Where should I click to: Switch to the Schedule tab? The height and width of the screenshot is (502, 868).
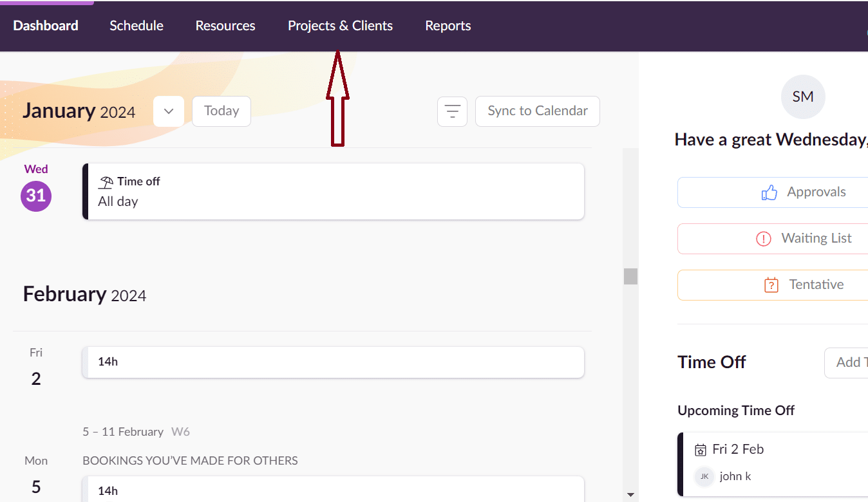coord(137,26)
